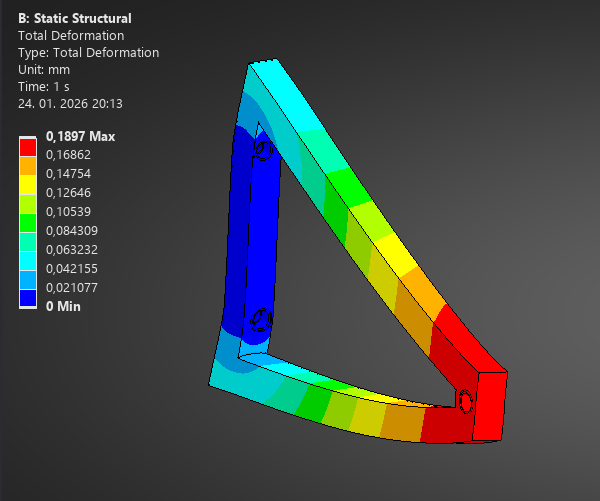The image size is (600, 501).
Task: Click the "Time: 1 s" label
Action: [x=48, y=86]
